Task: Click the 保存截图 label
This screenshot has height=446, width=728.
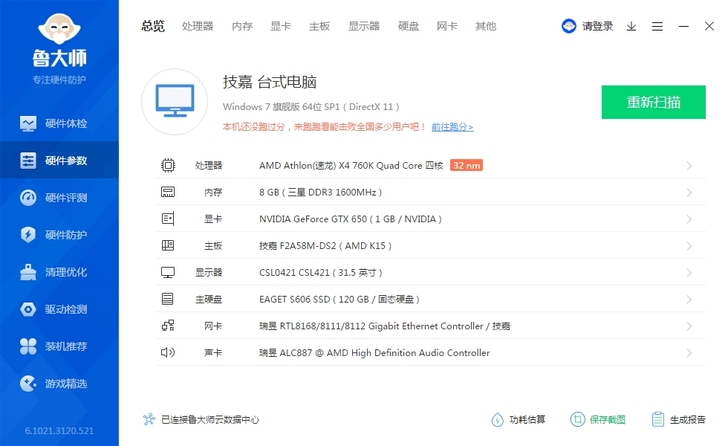Action: (607, 420)
